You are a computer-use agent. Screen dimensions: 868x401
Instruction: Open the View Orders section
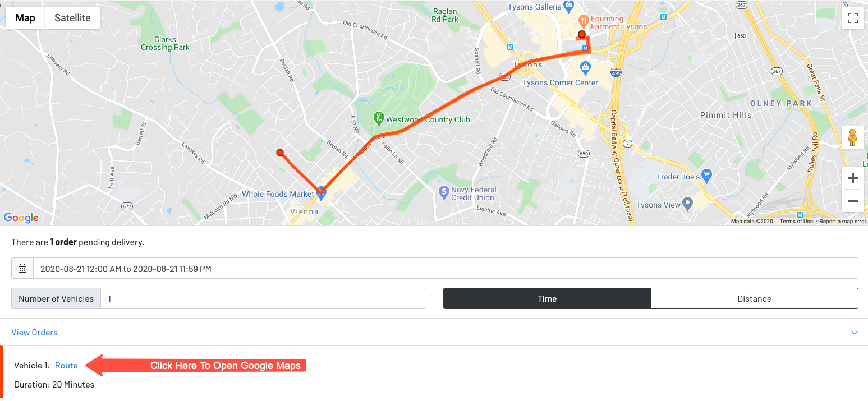(x=35, y=333)
